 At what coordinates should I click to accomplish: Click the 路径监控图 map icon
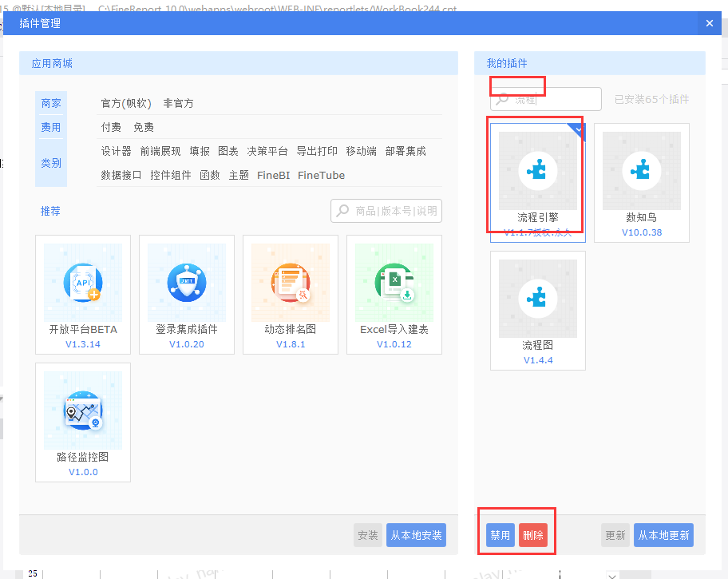(83, 410)
